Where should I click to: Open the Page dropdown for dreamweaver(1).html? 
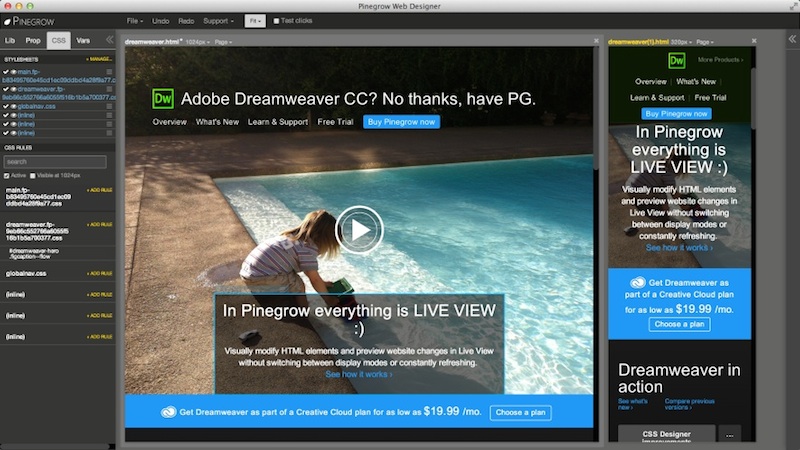pos(705,42)
